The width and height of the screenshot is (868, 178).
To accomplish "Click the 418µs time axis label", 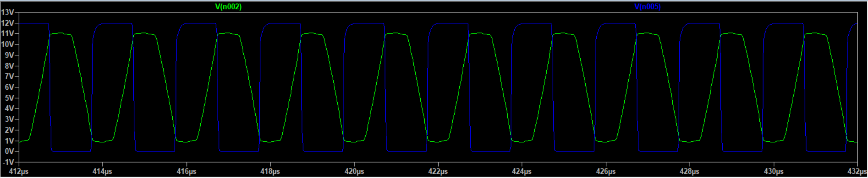I will (270, 172).
